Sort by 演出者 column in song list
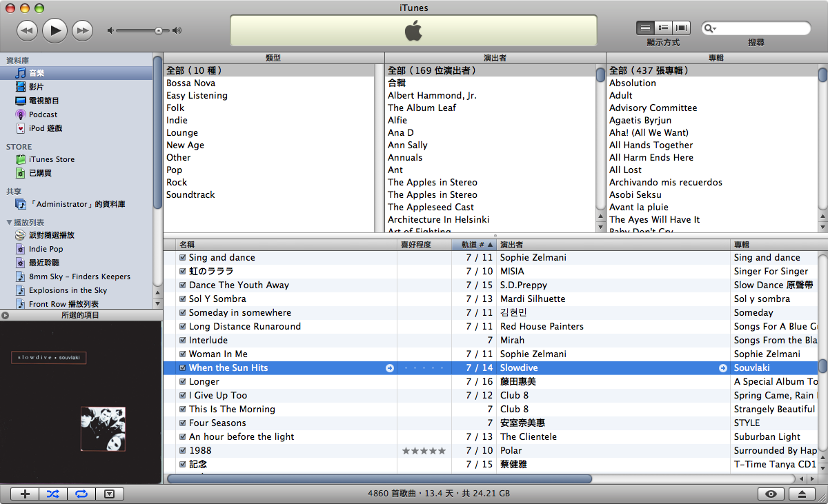Viewport: 828px width, 504px height. pos(613,245)
